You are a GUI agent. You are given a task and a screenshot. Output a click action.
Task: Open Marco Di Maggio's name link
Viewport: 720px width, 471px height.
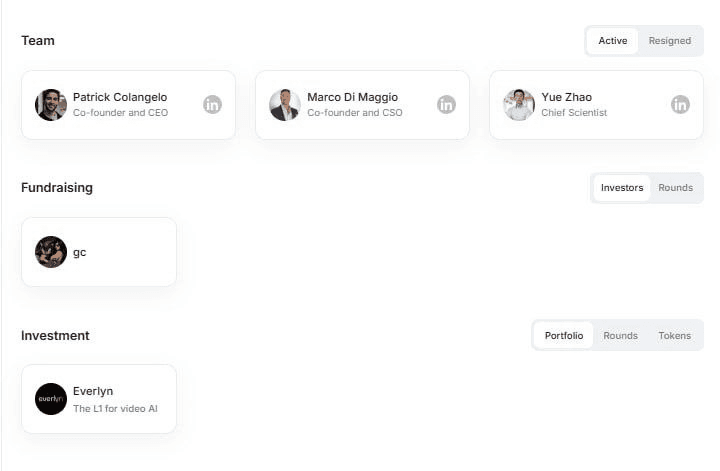click(352, 97)
